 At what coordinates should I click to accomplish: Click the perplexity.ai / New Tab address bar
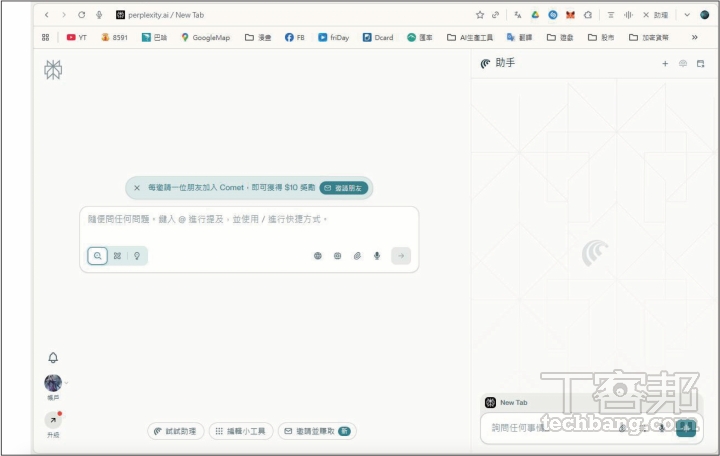tap(159, 15)
